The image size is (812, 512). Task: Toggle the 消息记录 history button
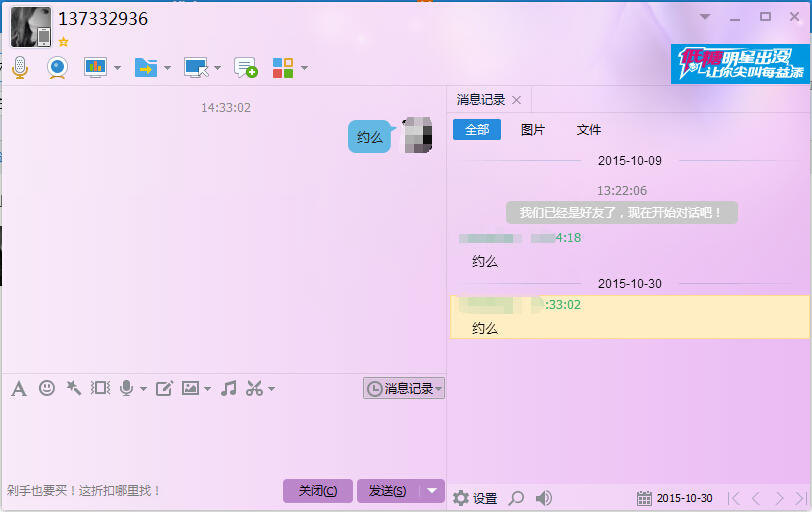click(404, 388)
